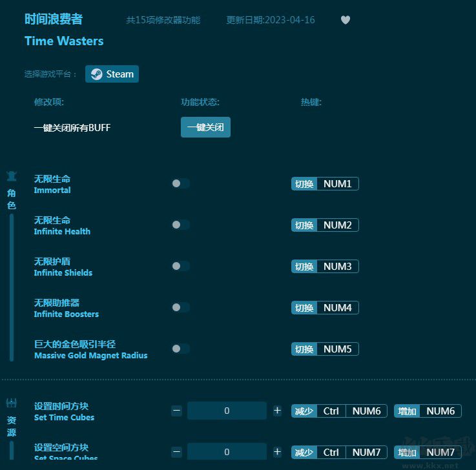Increase Set Space Cubes with plus button
476x470 pixels.
[x=277, y=452]
